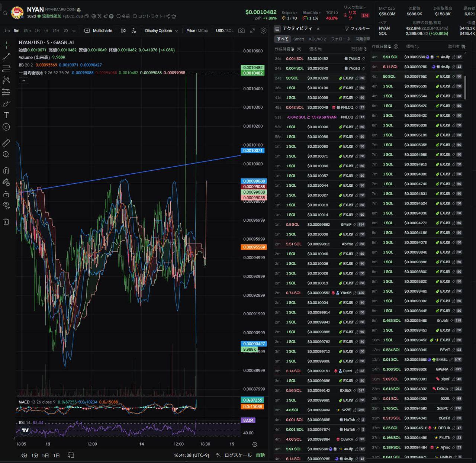This screenshot has height=463, width=476.
Task: Click the trash icon to remove drawings
Action: pos(6,222)
